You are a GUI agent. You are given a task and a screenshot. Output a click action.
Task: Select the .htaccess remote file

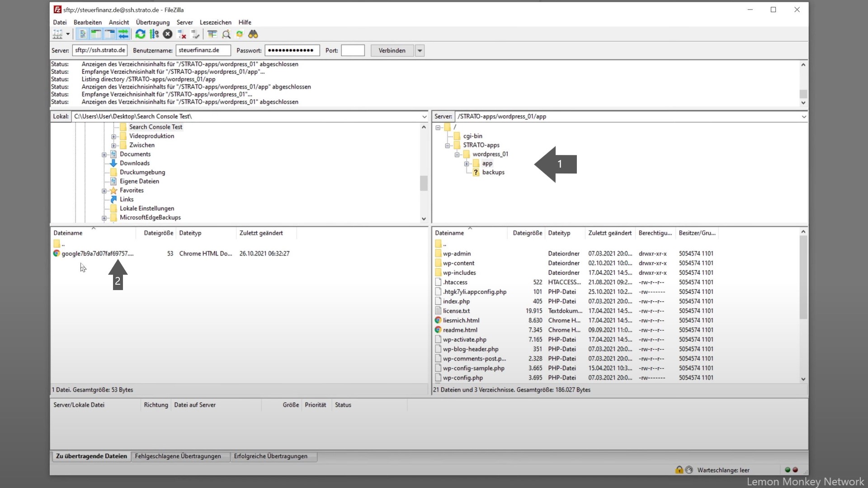455,282
